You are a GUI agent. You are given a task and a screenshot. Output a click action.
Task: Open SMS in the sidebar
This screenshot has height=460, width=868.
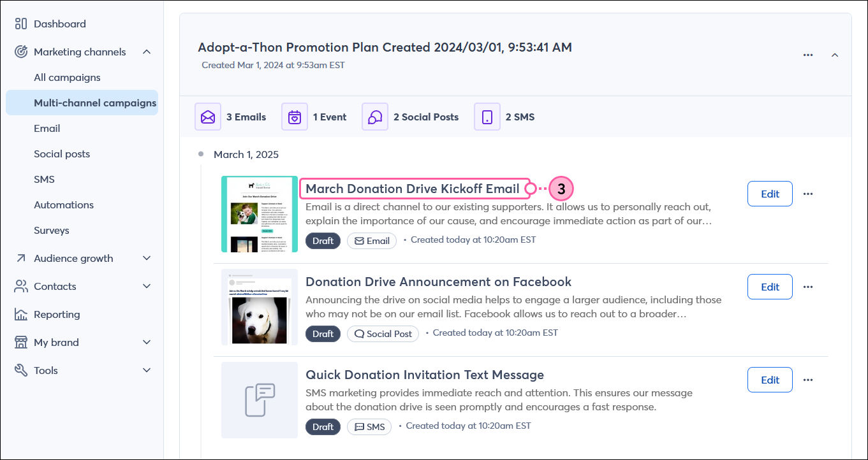(x=44, y=179)
